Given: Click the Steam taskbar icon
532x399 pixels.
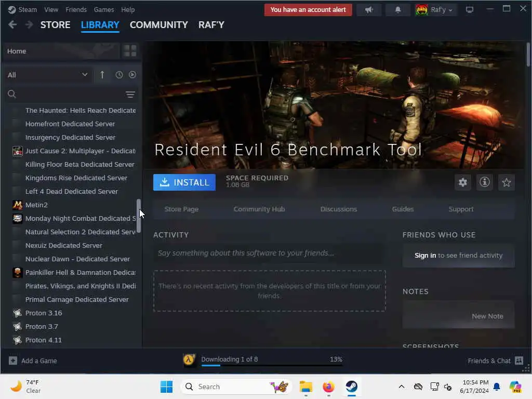Looking at the screenshot, I should pos(352,387).
